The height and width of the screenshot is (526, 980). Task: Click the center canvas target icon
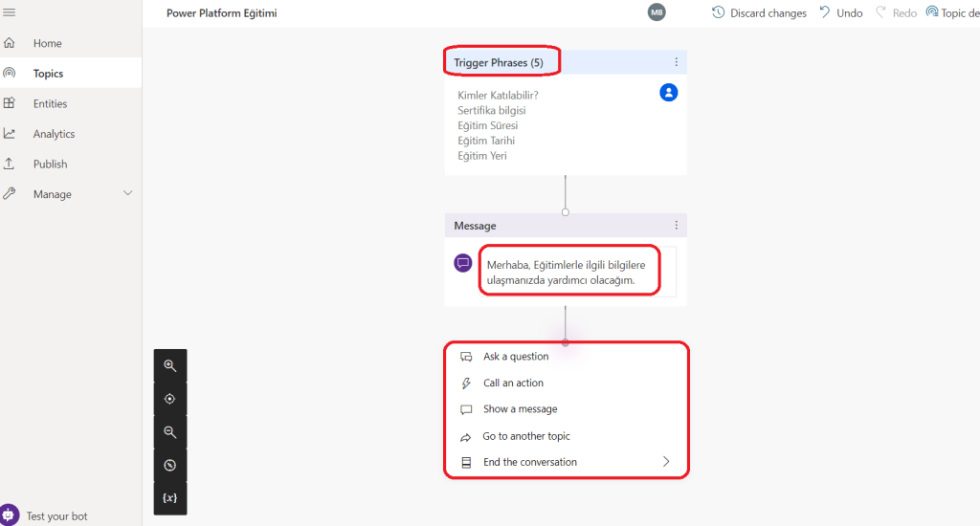[170, 399]
